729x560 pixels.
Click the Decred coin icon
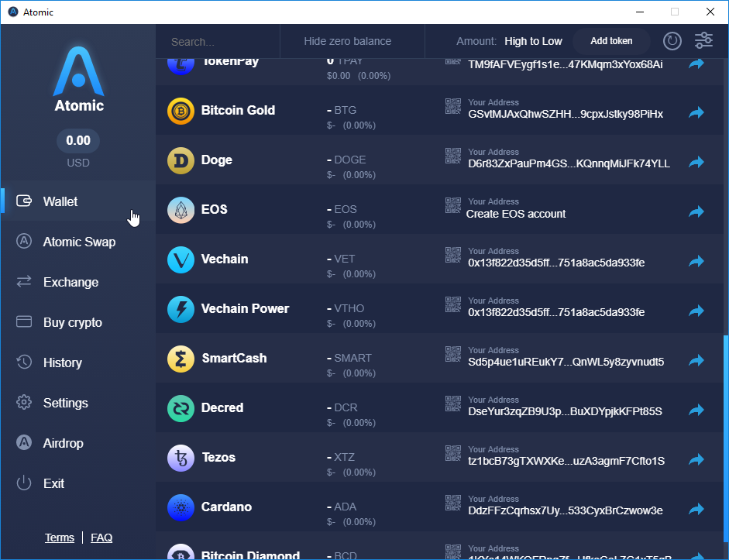(181, 408)
